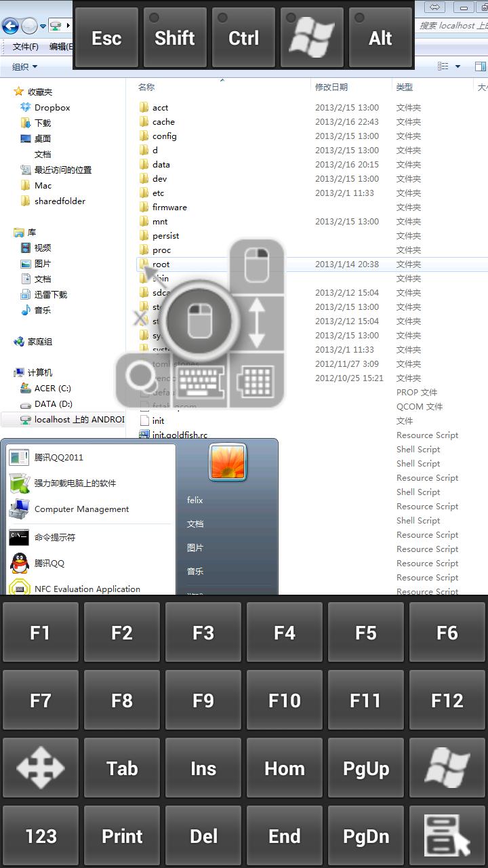This screenshot has height=868, width=488.
Task: Tap the Del key
Action: (x=203, y=836)
